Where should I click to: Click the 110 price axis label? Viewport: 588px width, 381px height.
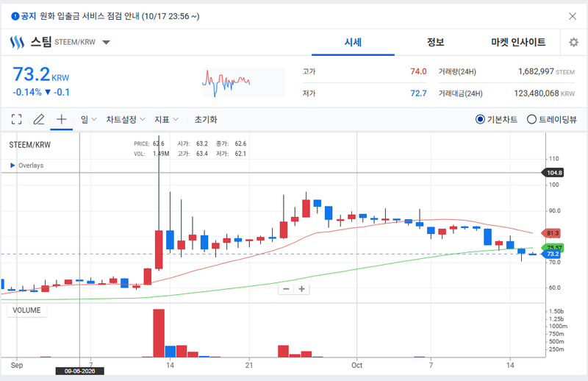click(x=554, y=158)
